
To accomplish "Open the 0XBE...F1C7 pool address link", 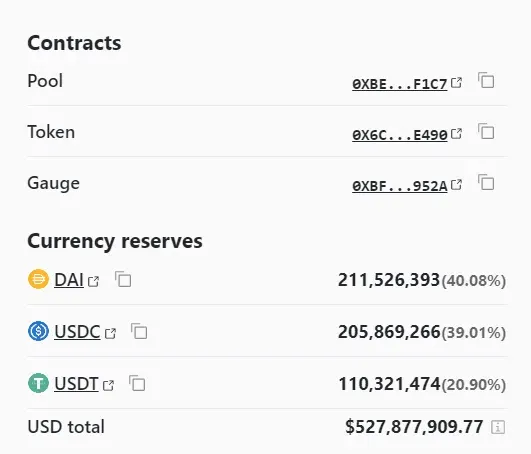I will pyautogui.click(x=400, y=84).
